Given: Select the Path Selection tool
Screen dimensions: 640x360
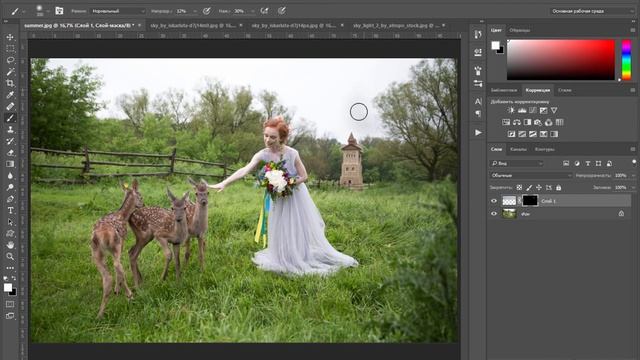Looking at the screenshot, I should click(10, 222).
